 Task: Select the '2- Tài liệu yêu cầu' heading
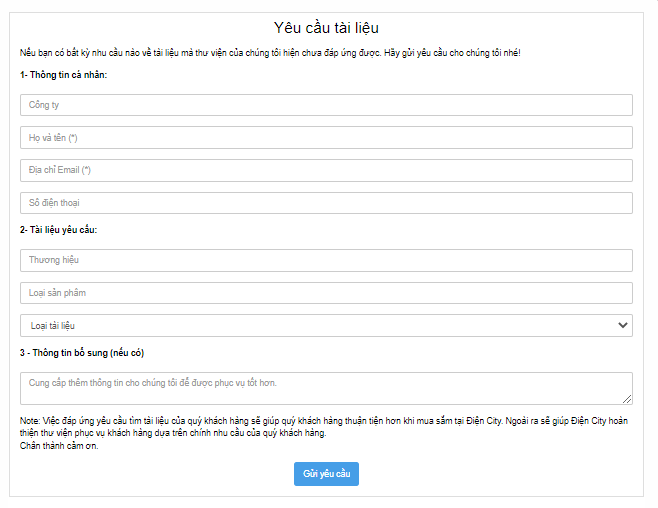tap(59, 230)
